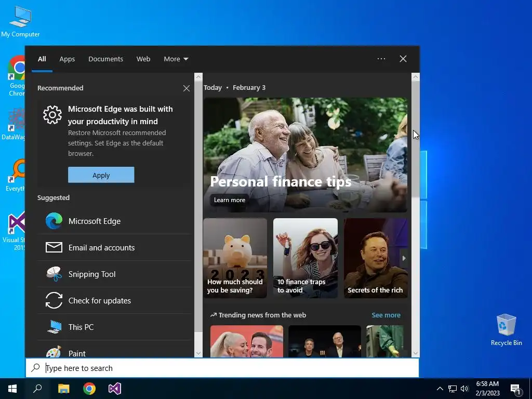This screenshot has width=532, height=399.
Task: Close the search panel
Action: (403, 59)
